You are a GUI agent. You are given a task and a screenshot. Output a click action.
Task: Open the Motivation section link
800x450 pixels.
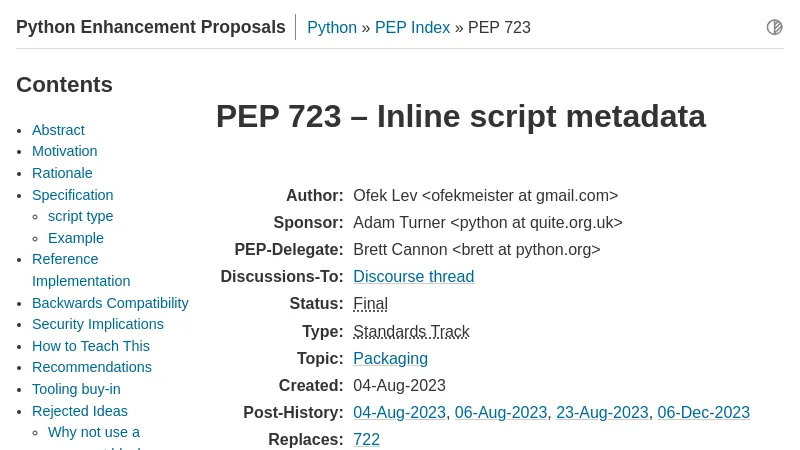[x=64, y=151]
